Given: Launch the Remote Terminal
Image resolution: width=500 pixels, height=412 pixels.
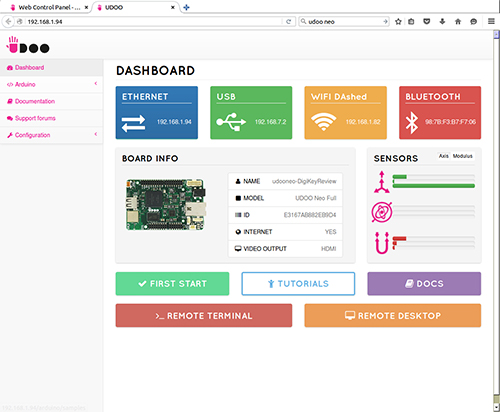Looking at the screenshot, I should click(204, 315).
